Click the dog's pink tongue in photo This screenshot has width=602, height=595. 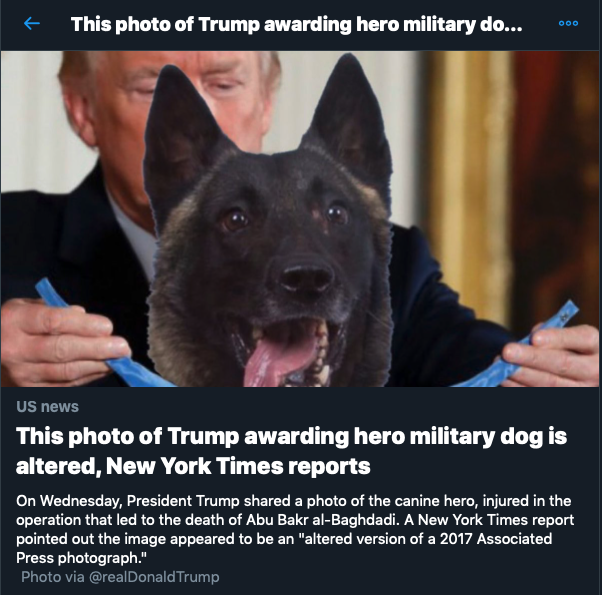(279, 359)
